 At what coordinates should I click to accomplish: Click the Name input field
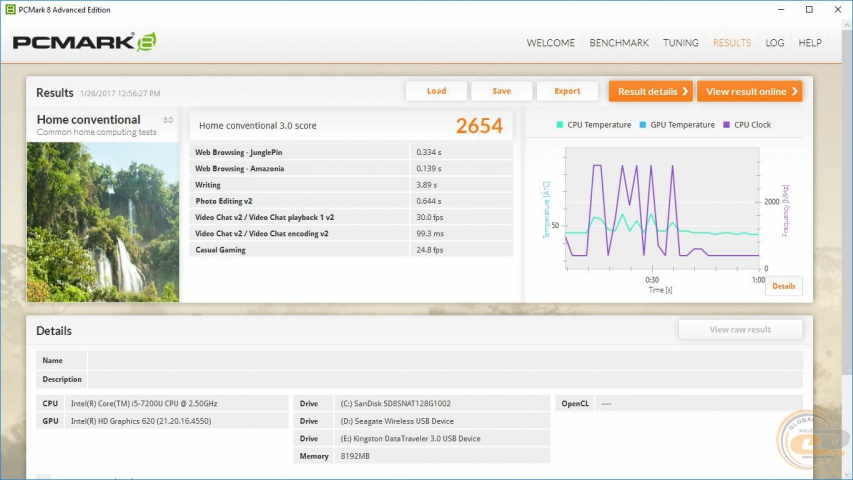coord(445,360)
